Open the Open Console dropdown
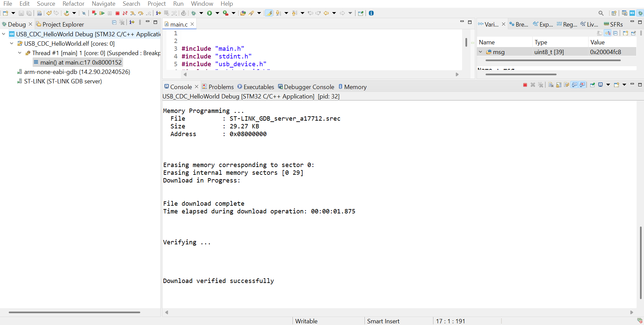The width and height of the screenshot is (644, 325). click(624, 85)
